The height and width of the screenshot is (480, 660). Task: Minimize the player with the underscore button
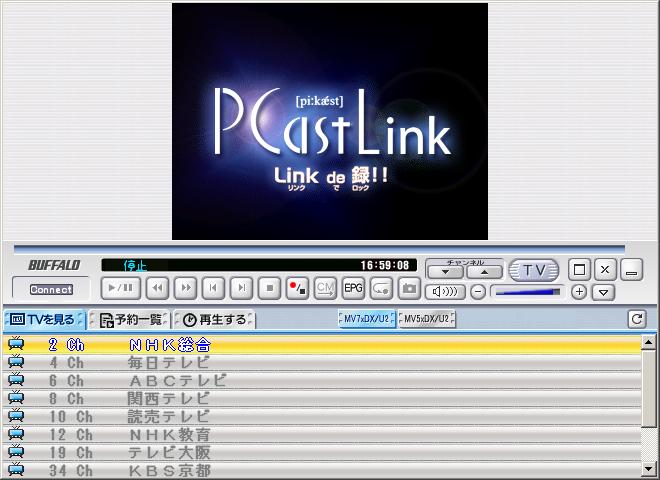[x=631, y=269]
